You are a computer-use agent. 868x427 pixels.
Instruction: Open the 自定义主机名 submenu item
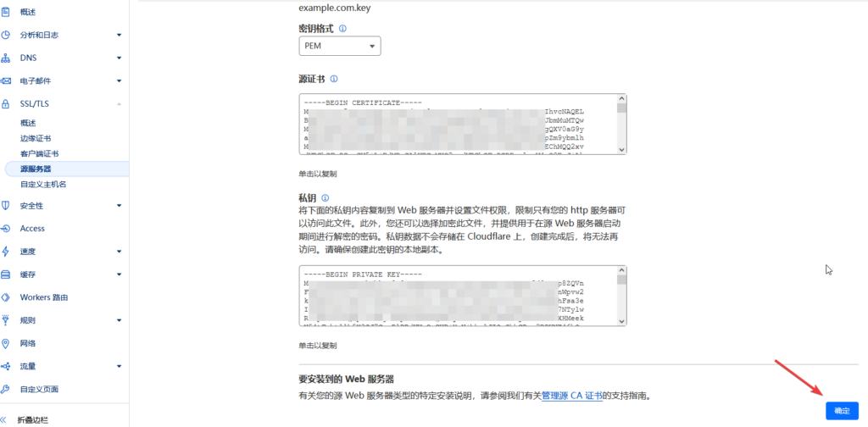[x=43, y=184]
